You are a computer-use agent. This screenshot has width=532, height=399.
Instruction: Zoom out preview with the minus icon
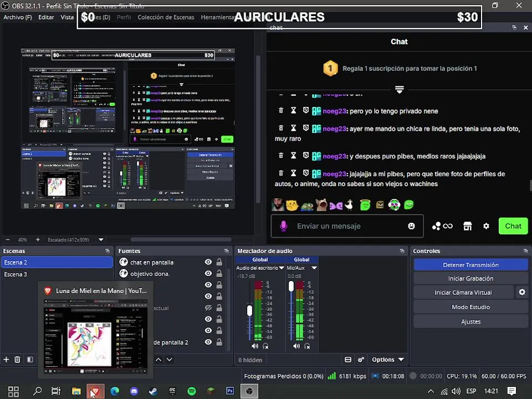coord(7,239)
